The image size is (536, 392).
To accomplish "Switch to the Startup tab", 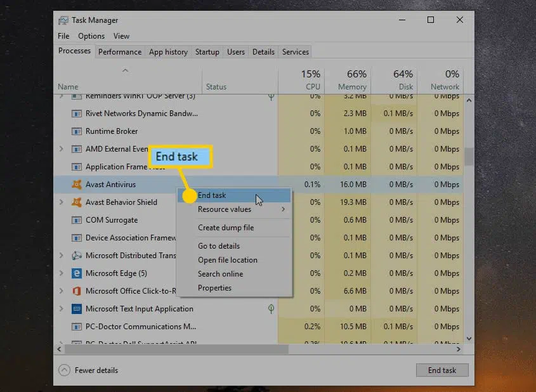I will (207, 52).
